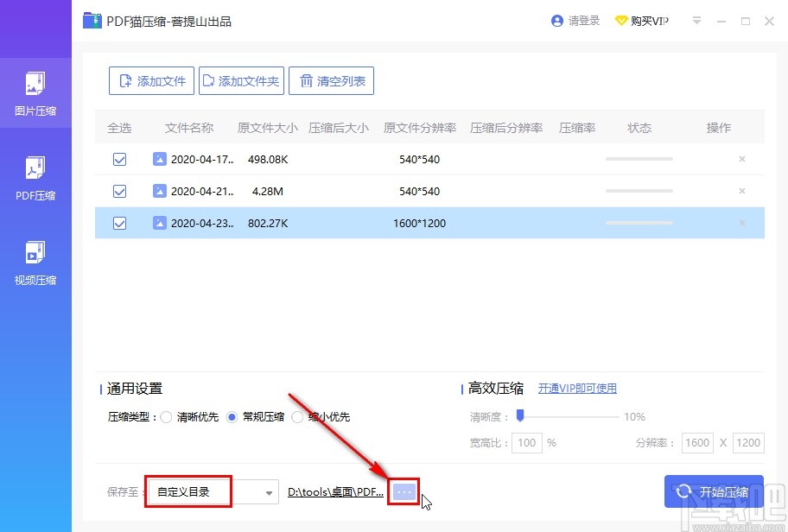Click the 添加文件夹 button

[x=241, y=81]
